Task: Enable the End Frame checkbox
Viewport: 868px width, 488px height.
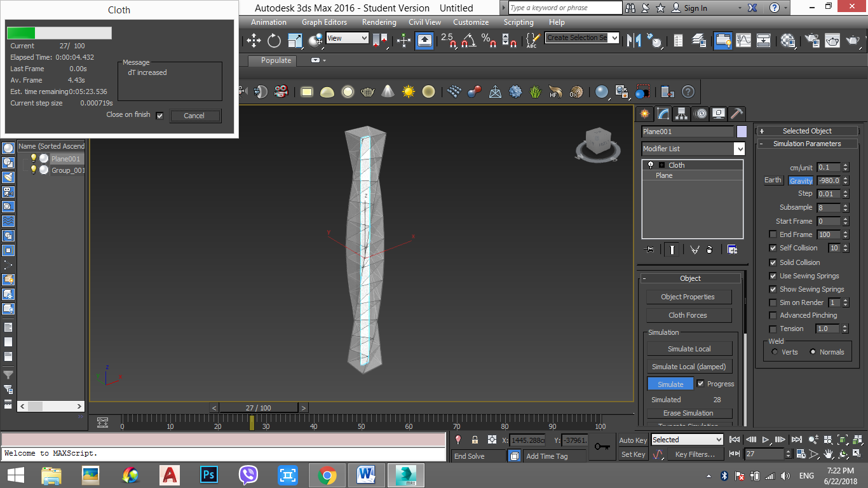Action: pyautogui.click(x=773, y=234)
